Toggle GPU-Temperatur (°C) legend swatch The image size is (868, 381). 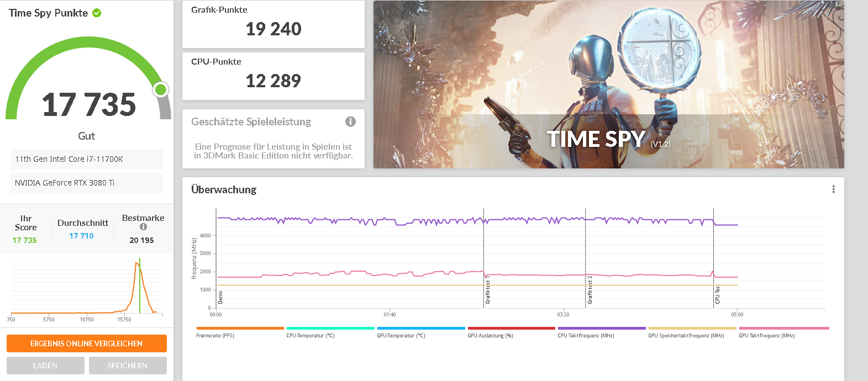421,328
